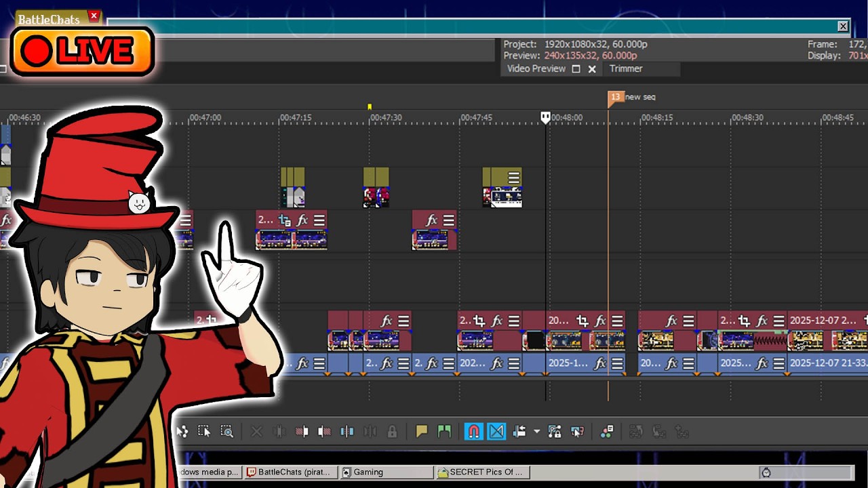The image size is (868, 488).
Task: Open event pan/crop icon on upper-track event near 00:47:15
Action: 285,220
